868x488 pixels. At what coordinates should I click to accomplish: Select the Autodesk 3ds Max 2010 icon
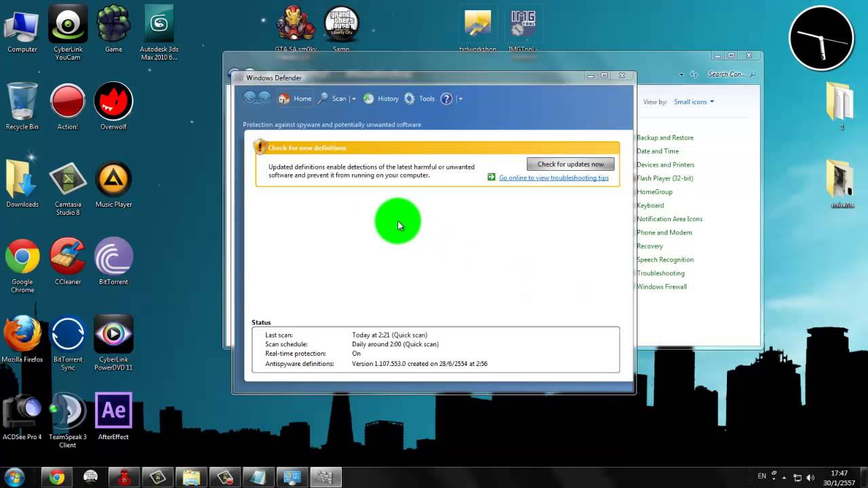(159, 33)
